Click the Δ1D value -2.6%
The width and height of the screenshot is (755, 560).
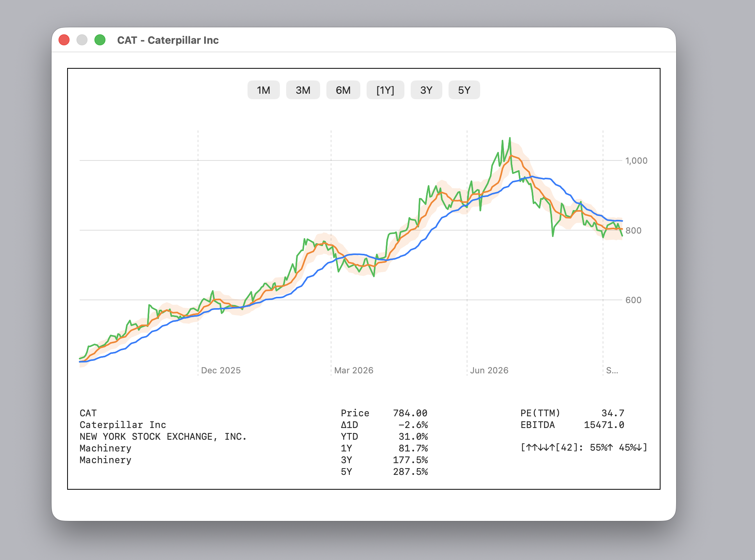pos(413,425)
